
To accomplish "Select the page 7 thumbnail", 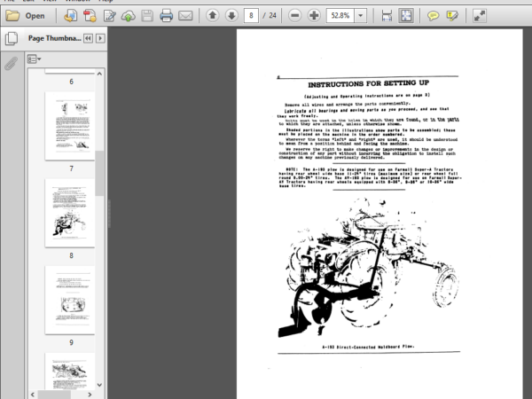I will click(x=70, y=126).
